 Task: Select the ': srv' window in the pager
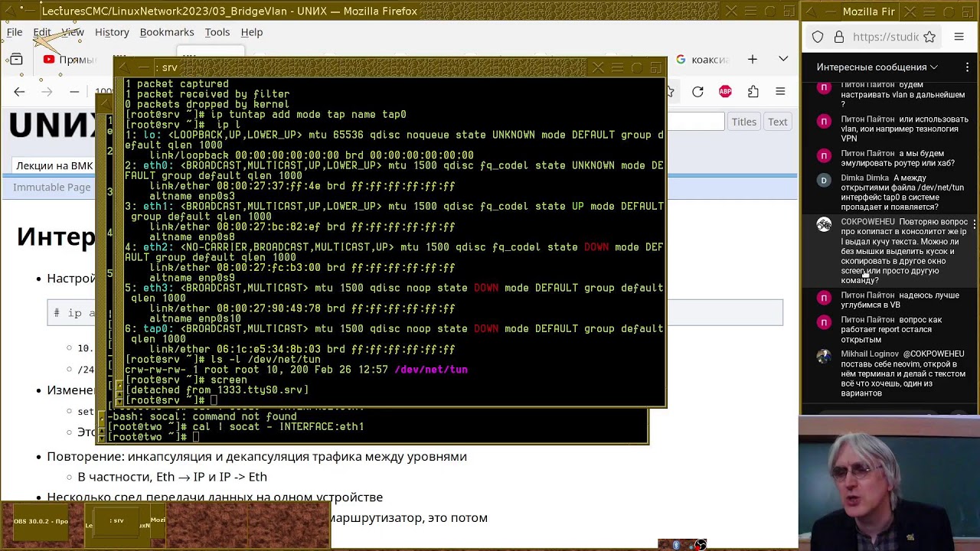[x=116, y=521]
